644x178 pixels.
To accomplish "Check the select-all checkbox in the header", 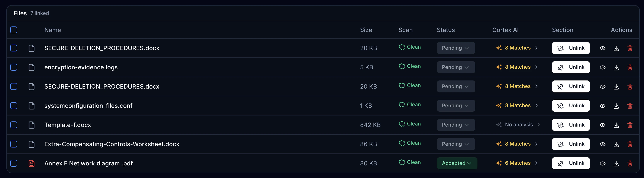I will pos(14,30).
